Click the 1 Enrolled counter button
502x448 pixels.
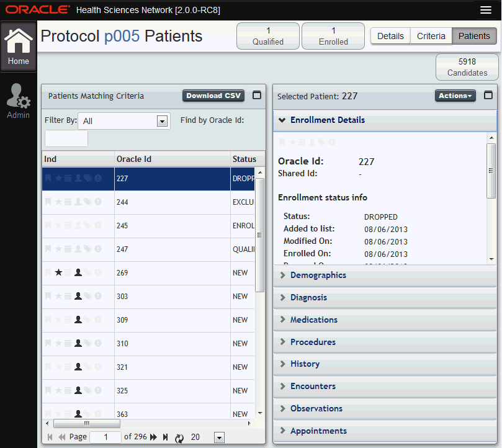(333, 36)
